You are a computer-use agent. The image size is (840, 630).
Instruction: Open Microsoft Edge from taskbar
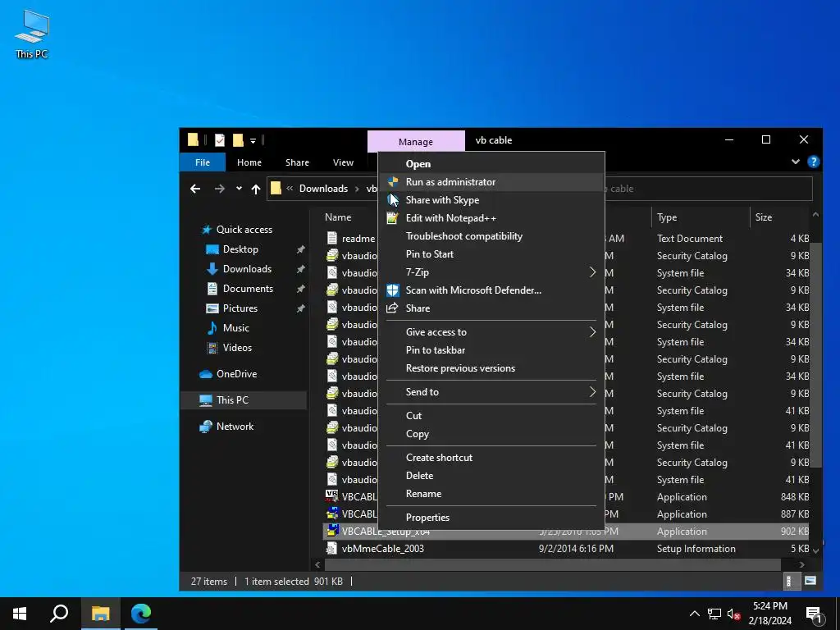(141, 614)
